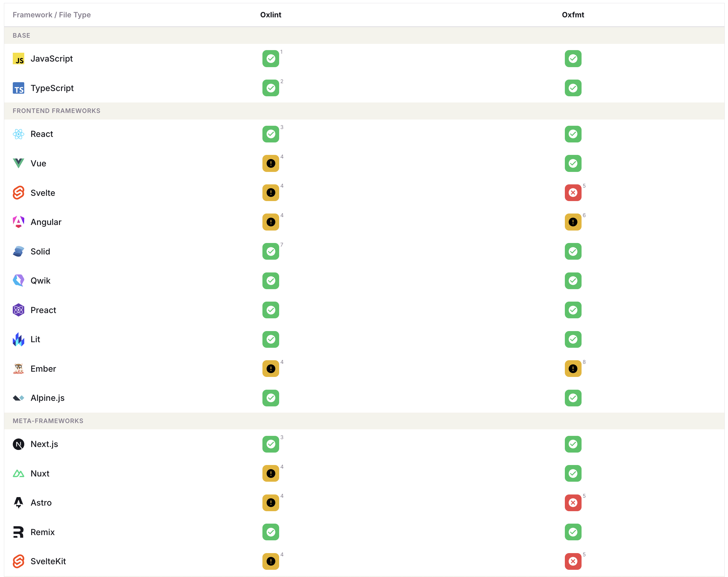Collapse the BASE section

pyautogui.click(x=21, y=35)
